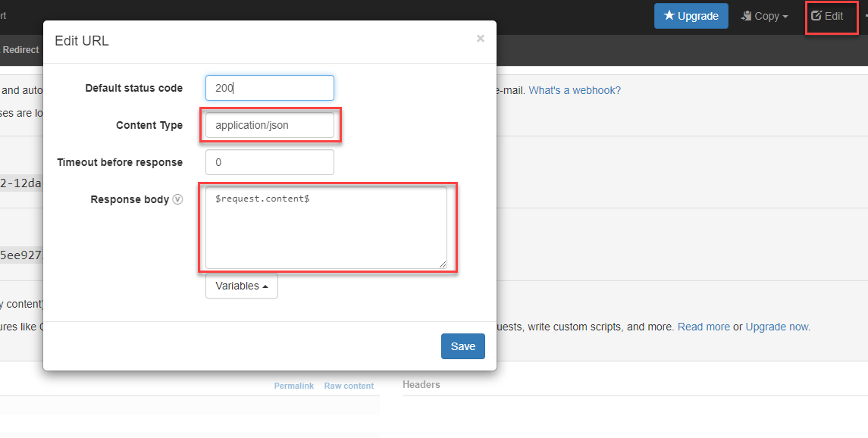Click the Edit pencil icon in the navbar

[x=816, y=16]
